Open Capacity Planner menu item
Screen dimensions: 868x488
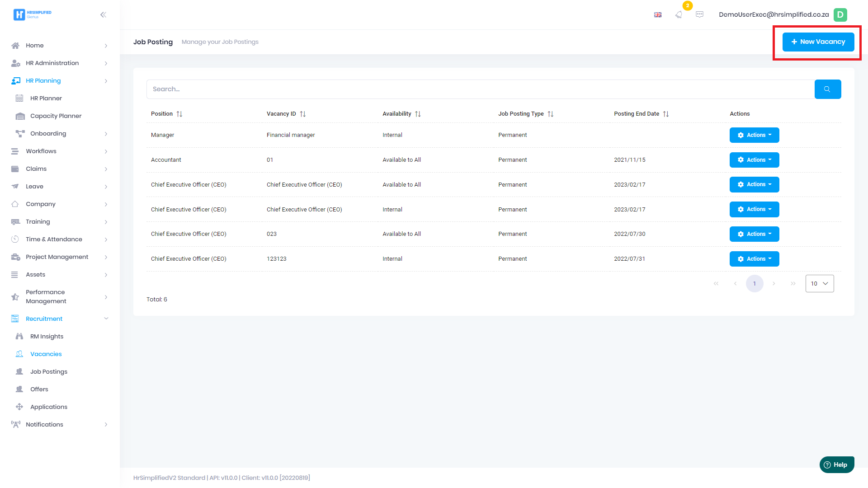click(x=56, y=116)
